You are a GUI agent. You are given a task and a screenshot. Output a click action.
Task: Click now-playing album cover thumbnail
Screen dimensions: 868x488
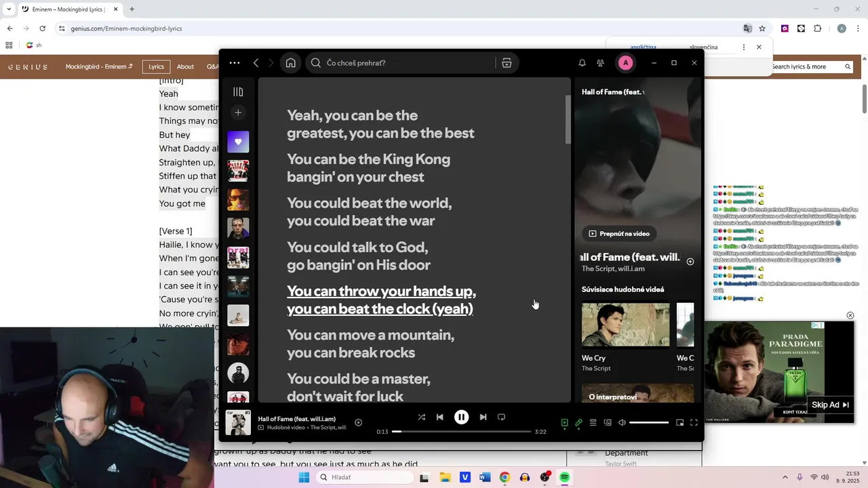point(238,422)
